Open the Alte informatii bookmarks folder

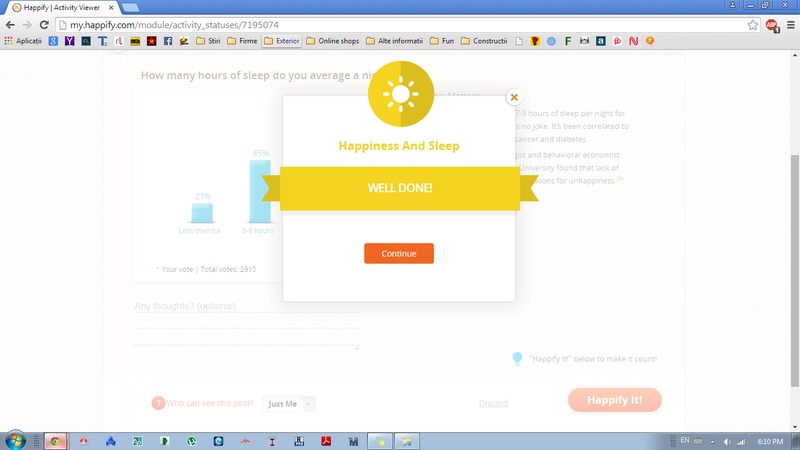pos(394,41)
